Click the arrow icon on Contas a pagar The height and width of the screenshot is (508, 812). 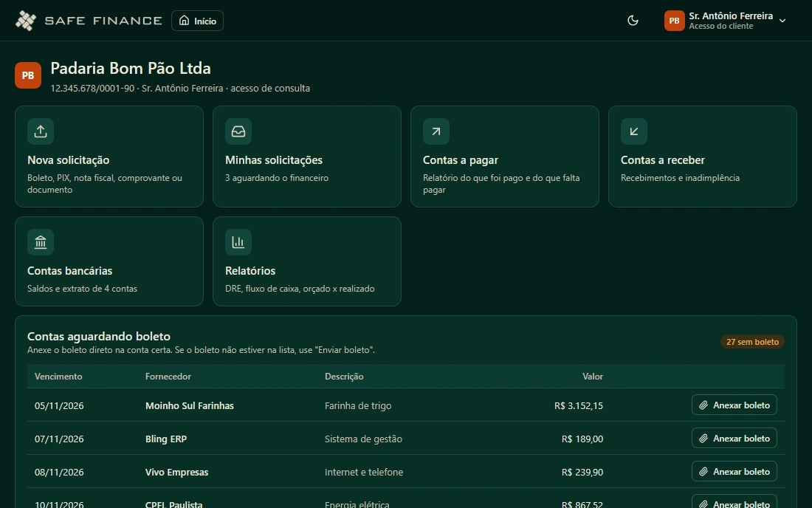point(436,131)
